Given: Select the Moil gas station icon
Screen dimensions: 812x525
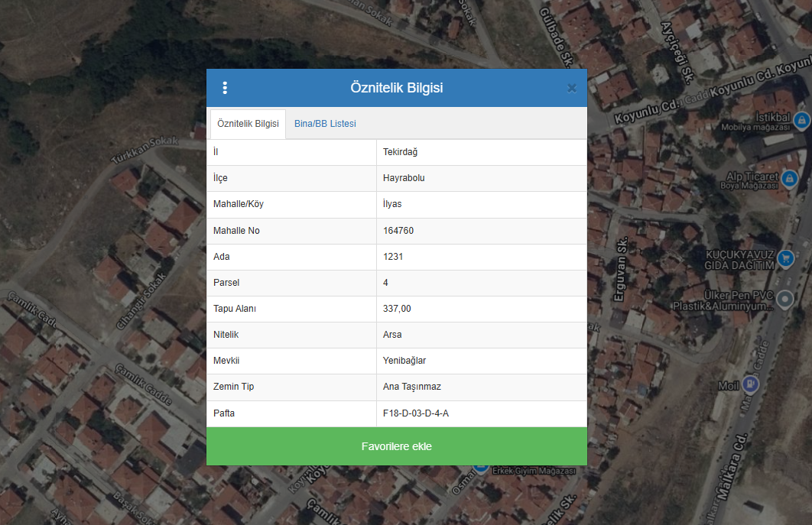Looking at the screenshot, I should point(751,383).
